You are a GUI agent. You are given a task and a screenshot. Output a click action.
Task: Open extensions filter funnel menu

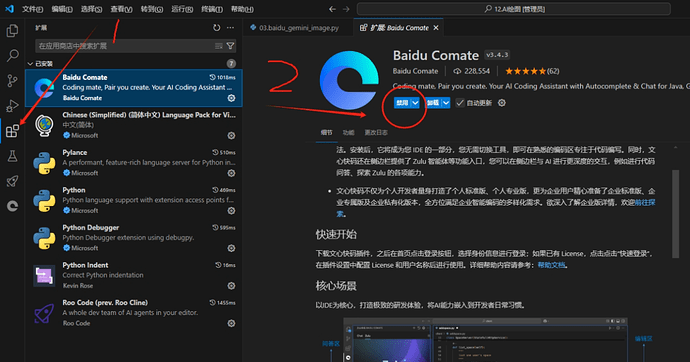(230, 46)
